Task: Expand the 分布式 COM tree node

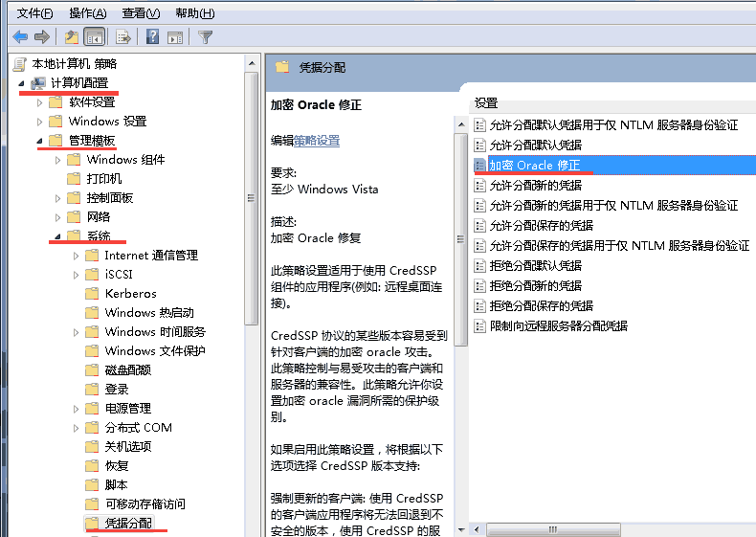Action: coord(76,428)
